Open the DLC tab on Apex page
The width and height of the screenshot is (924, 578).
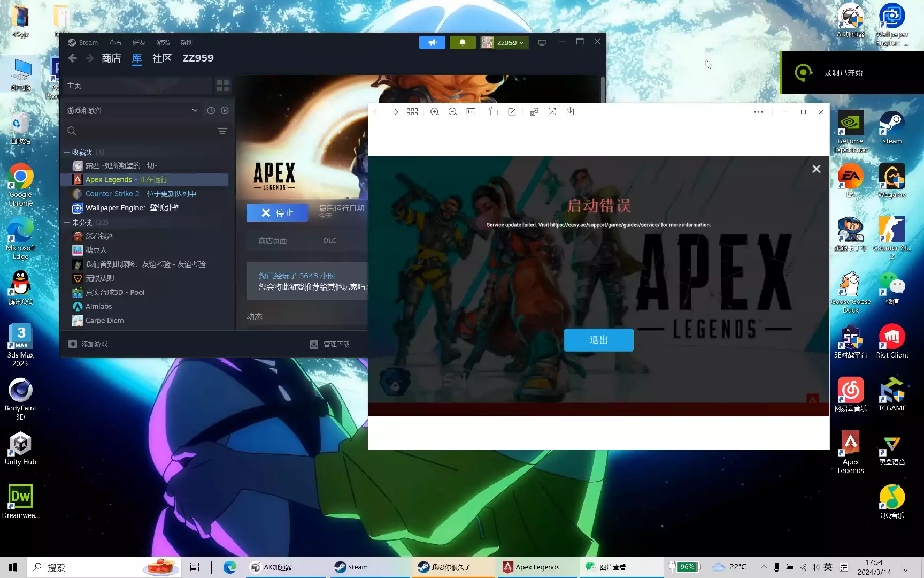330,241
